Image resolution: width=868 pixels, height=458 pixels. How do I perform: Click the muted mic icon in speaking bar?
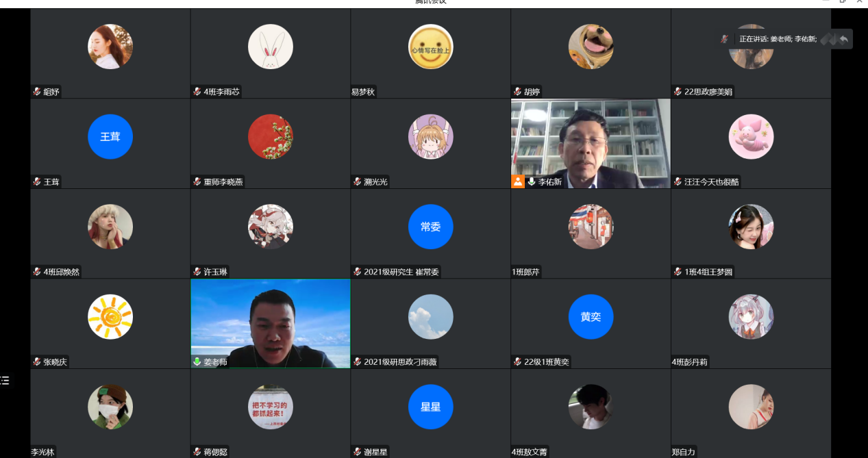tap(724, 39)
